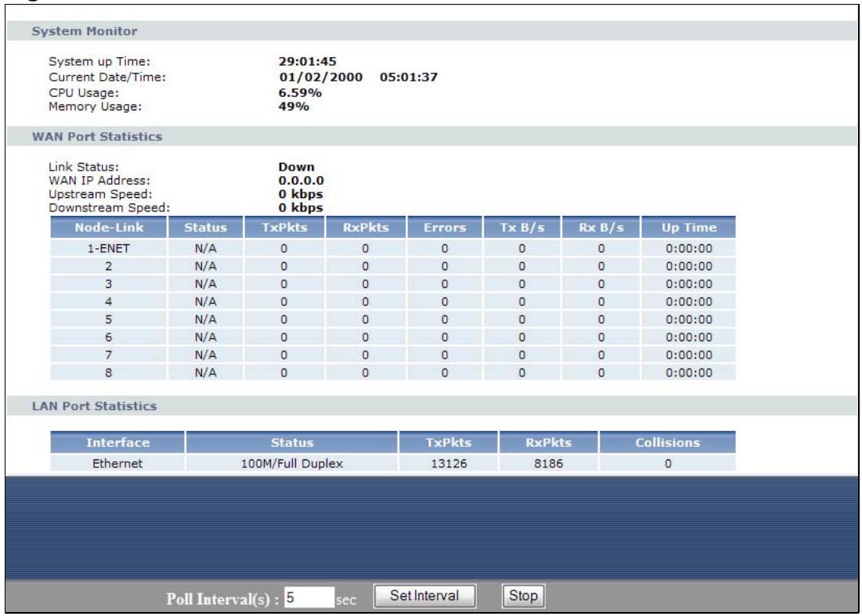
Task: Select the Ethernet interface cell
Action: [x=117, y=463]
